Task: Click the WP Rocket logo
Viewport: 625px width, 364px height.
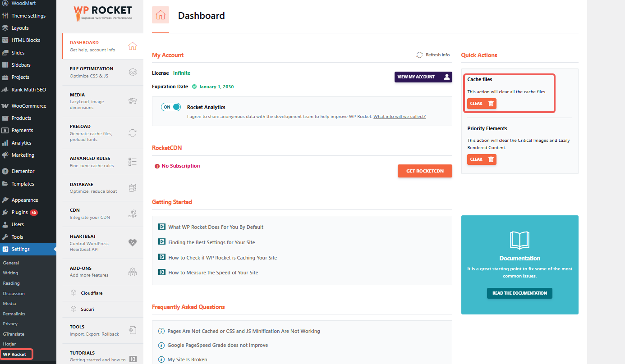Action: point(103,13)
